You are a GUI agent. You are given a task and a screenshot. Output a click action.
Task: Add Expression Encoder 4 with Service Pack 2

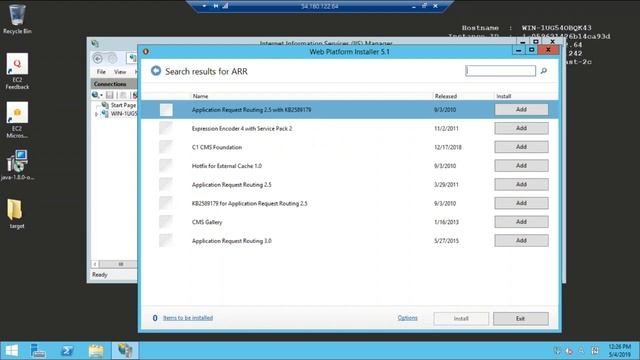[x=521, y=128]
